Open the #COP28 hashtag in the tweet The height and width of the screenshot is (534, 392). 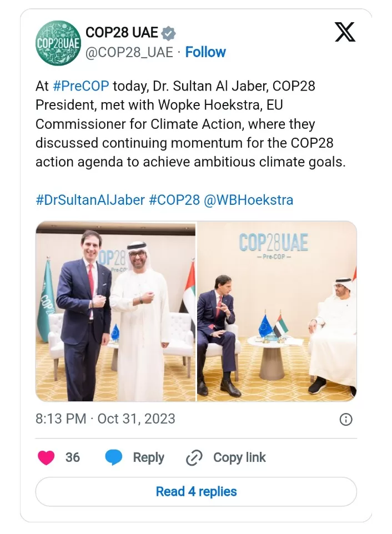pos(174,200)
